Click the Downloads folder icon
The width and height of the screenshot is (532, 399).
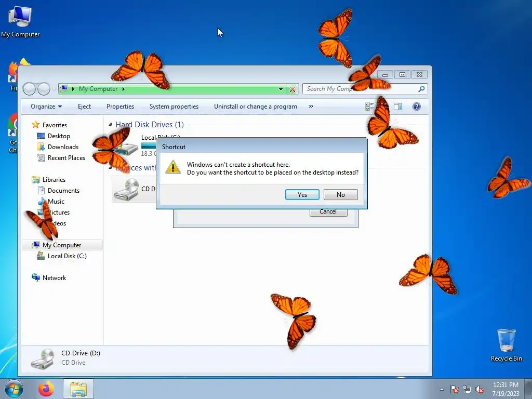click(x=41, y=147)
